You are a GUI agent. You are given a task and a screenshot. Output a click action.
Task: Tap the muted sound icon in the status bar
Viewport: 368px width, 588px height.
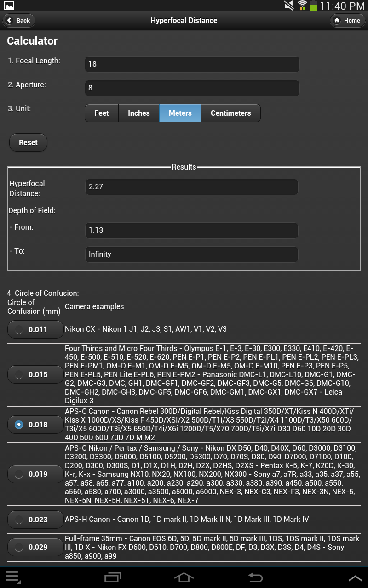click(x=288, y=6)
